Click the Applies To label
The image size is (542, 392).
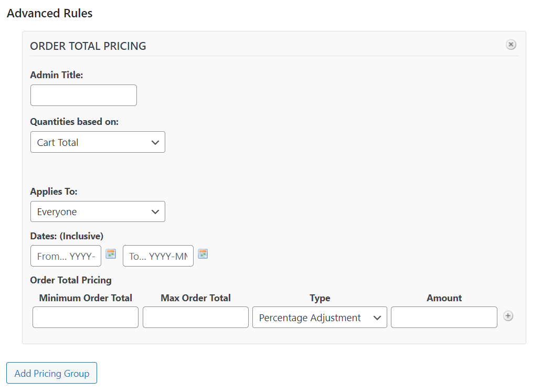pyautogui.click(x=54, y=192)
